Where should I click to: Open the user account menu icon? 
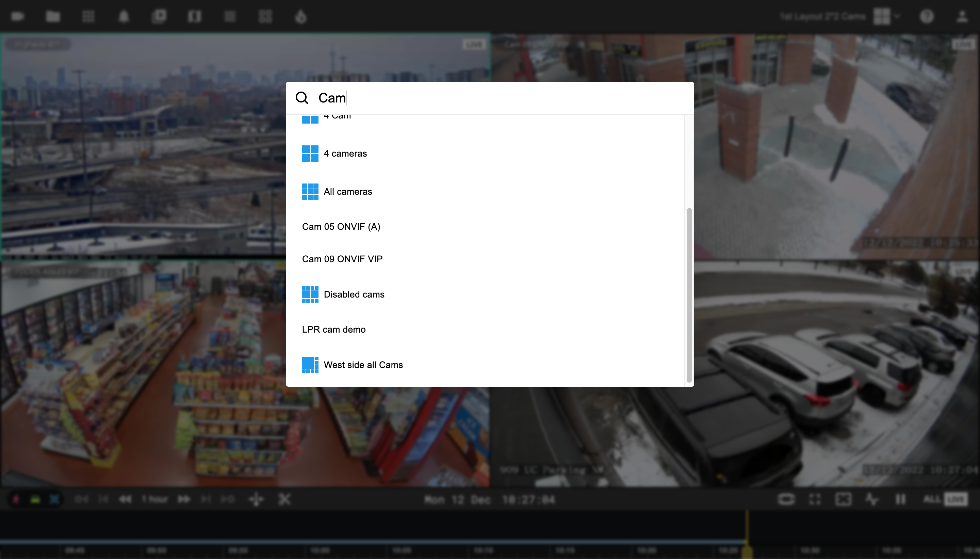click(962, 16)
